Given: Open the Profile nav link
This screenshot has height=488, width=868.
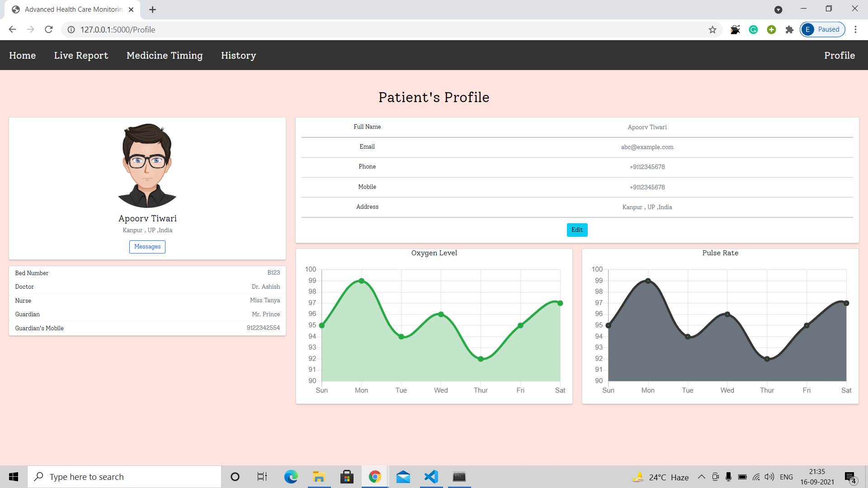Looking at the screenshot, I should pos(840,55).
